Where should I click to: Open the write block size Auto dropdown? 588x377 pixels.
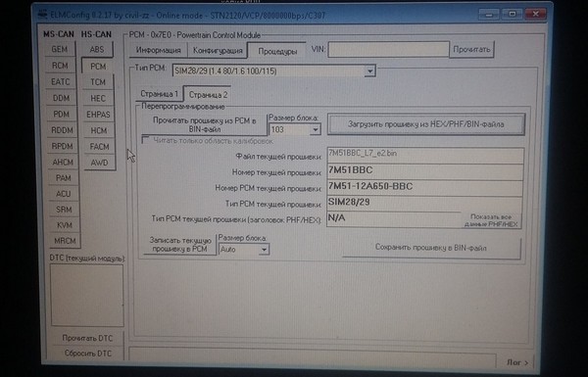coord(264,249)
